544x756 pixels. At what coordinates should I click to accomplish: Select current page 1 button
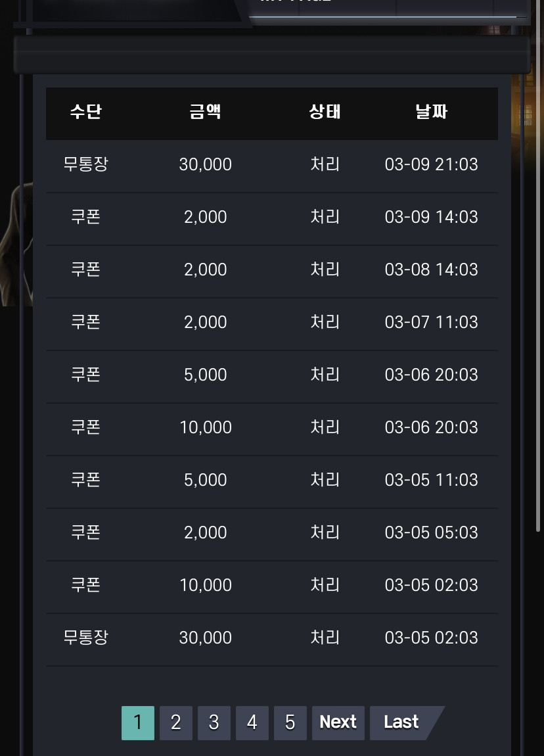tap(138, 722)
